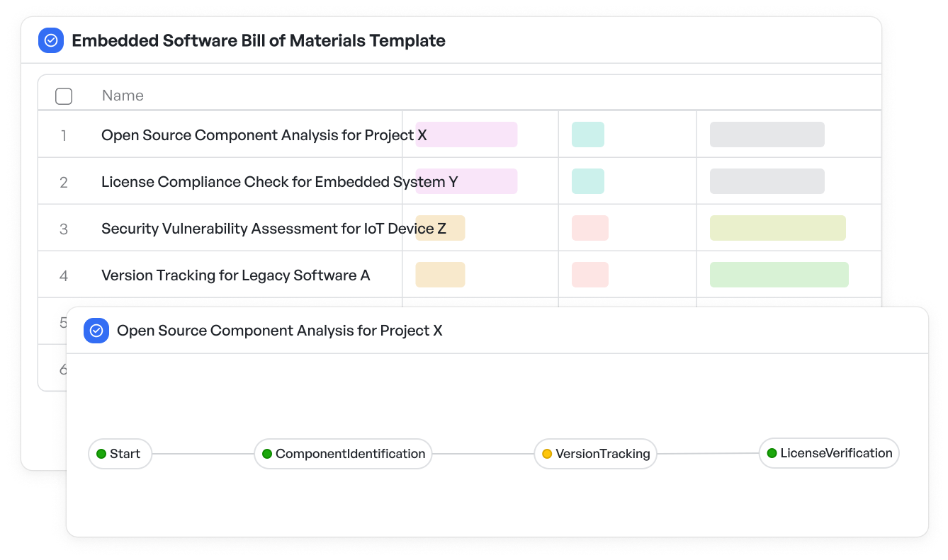Expand the ComponentIdentification stage node

tap(343, 455)
